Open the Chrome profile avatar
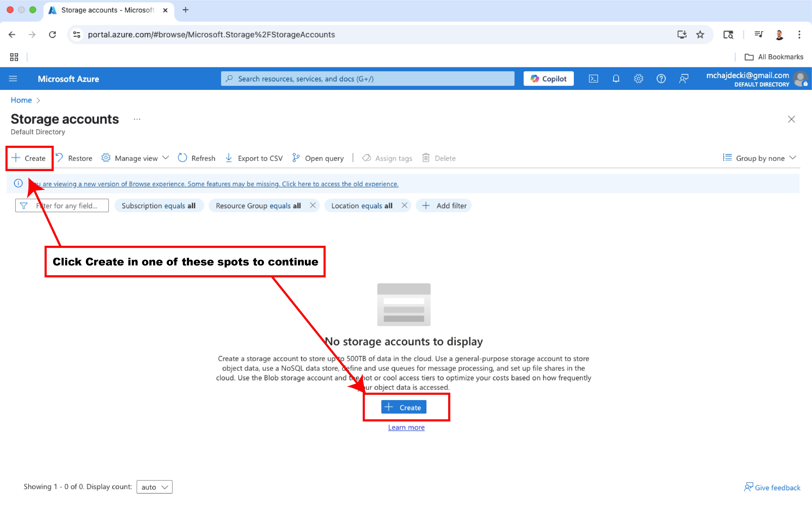This screenshot has height=506, width=812. [779, 34]
